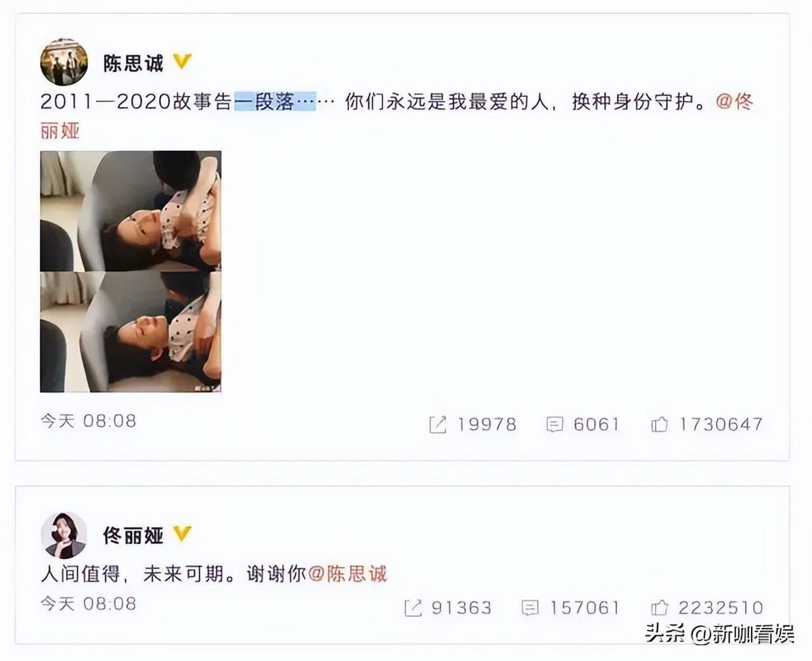Follow the @陈思诚 mention in second post

coord(347,574)
